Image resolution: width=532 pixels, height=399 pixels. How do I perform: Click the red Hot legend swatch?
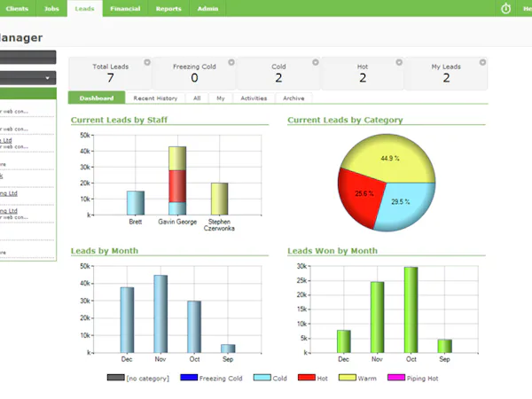[307, 378]
